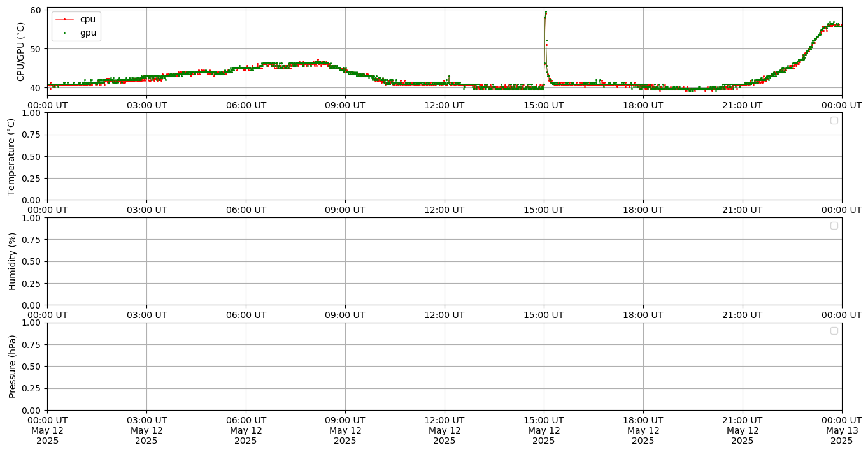Click the 15:00 UT May 12 2025 tick label
This screenshot has width=868, height=452.
(544, 430)
